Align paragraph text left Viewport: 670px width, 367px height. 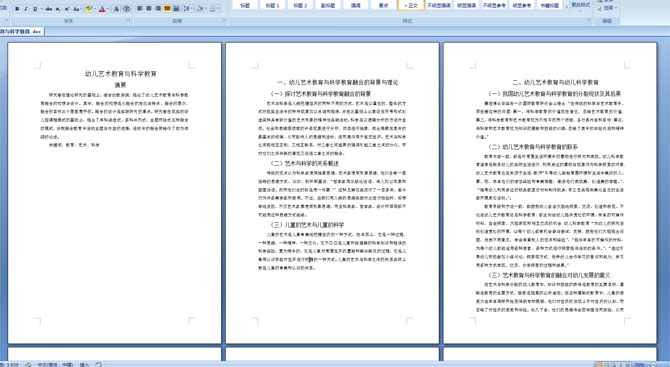coord(140,9)
